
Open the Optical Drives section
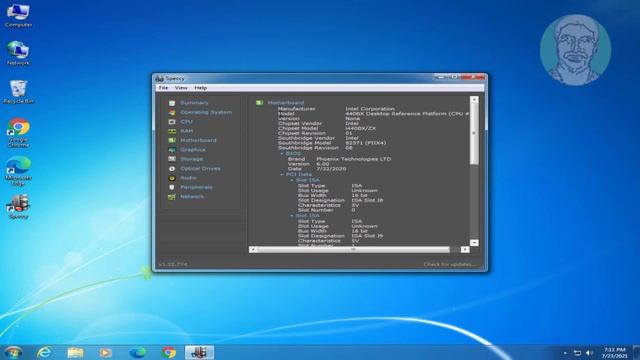[200, 169]
